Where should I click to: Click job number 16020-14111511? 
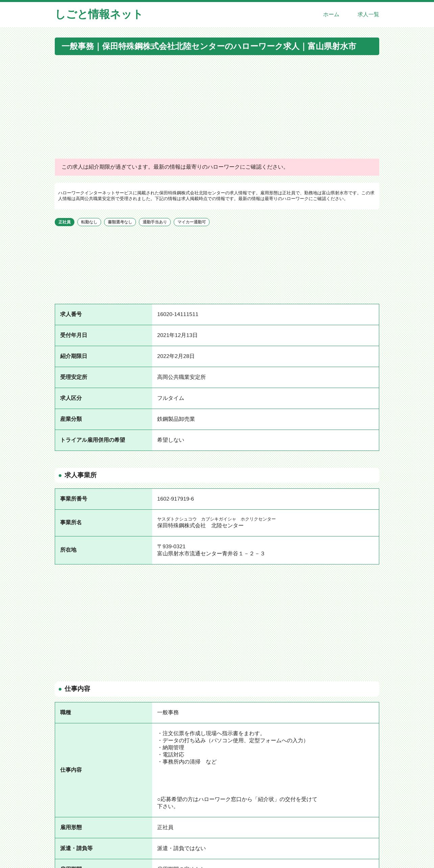coord(178,314)
